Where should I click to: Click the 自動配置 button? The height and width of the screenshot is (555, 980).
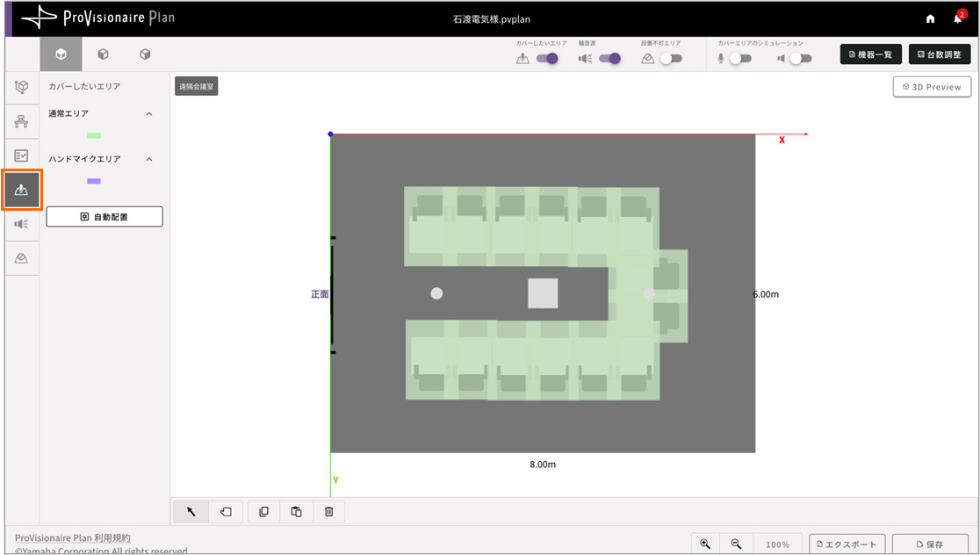(104, 217)
